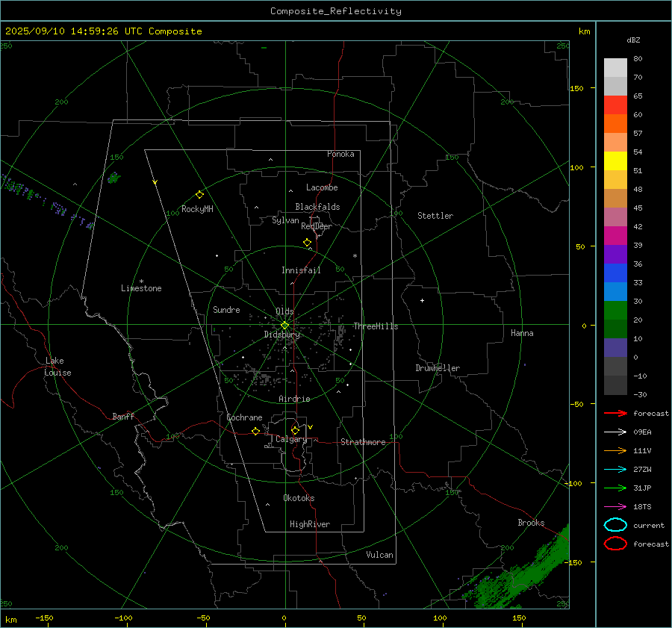
Task: Click the Ponoka city label
Action: (x=340, y=154)
